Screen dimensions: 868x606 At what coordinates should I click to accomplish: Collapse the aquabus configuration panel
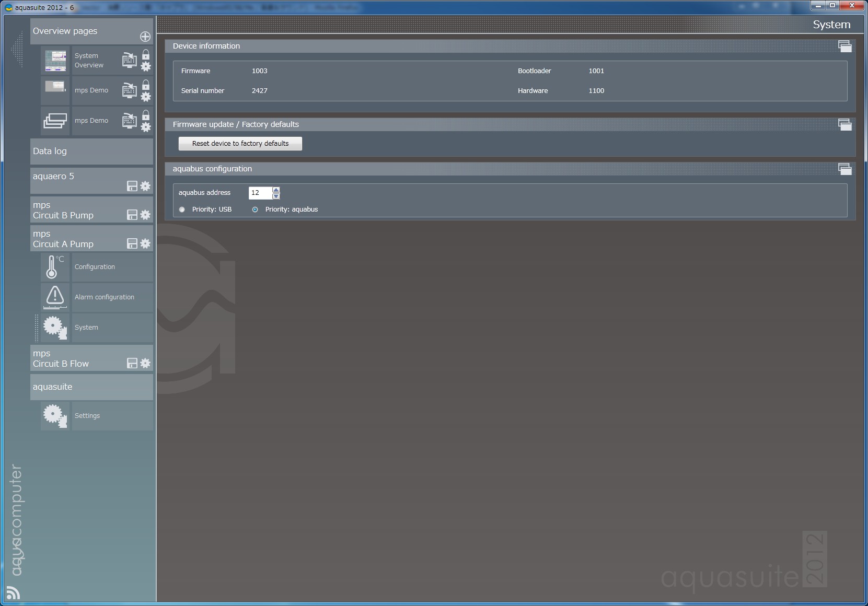[x=844, y=169]
